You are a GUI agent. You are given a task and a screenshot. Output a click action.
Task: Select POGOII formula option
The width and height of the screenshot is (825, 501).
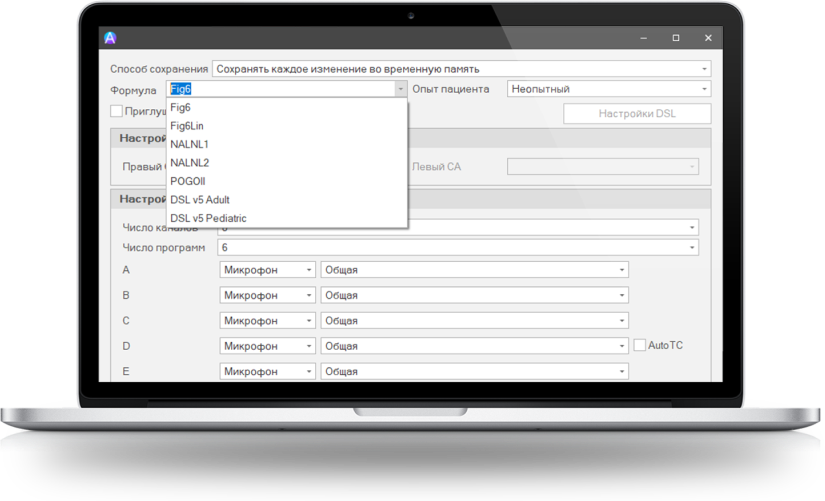click(187, 181)
